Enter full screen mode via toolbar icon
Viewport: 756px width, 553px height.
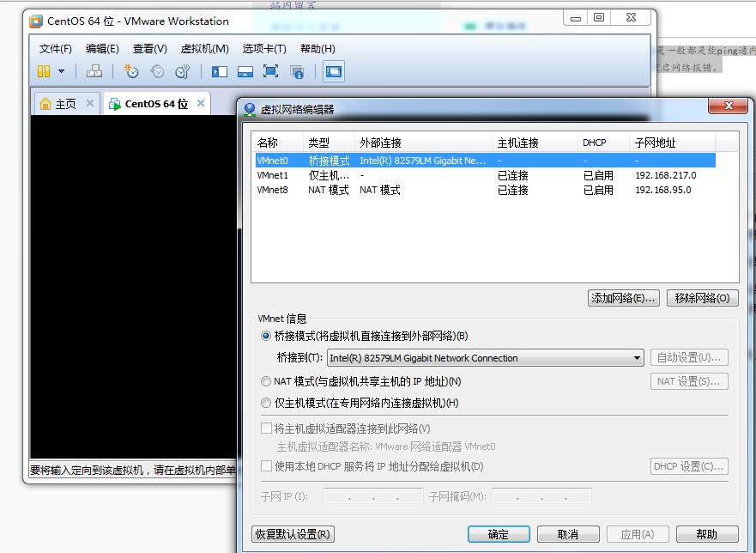[271, 71]
